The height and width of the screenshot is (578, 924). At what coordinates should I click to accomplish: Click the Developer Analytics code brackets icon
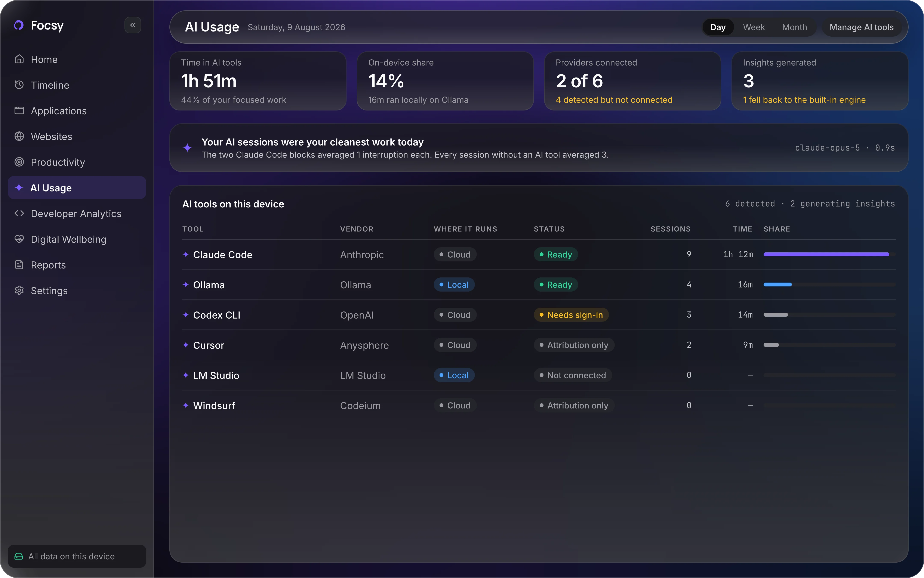[19, 213]
